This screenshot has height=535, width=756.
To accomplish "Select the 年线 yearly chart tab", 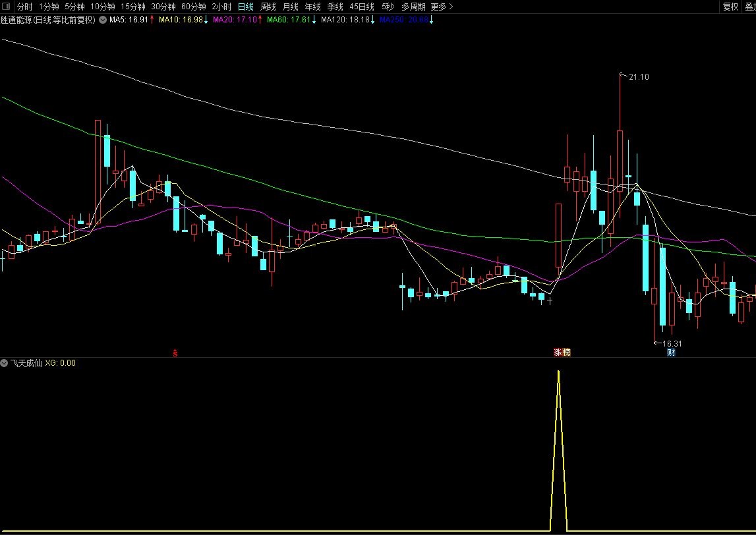I will click(313, 7).
